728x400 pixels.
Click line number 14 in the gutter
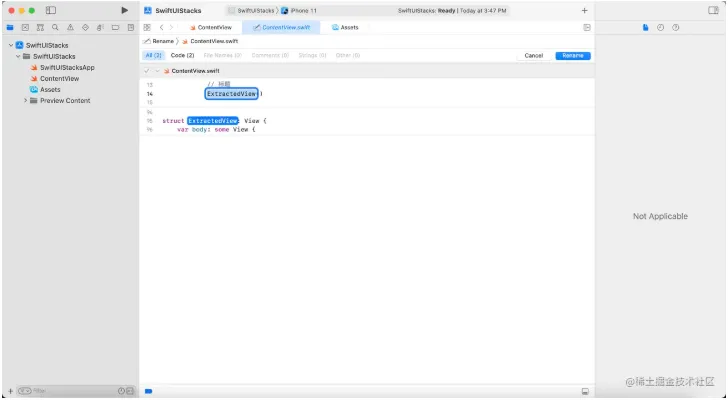pos(150,94)
